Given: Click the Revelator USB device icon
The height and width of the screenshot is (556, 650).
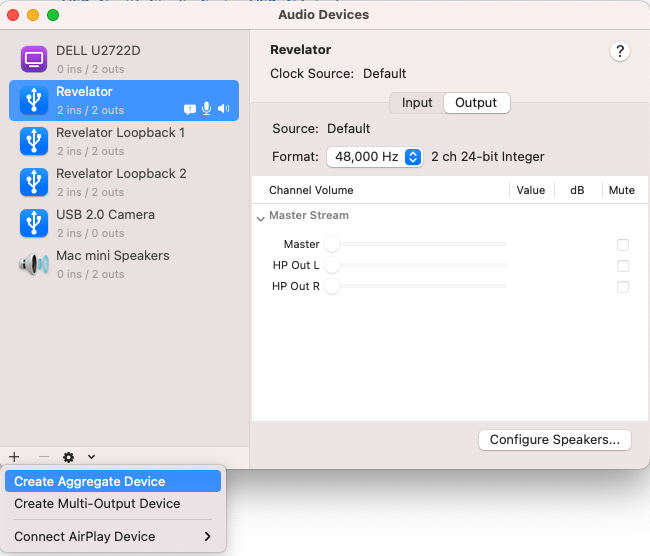Looking at the screenshot, I should (x=34, y=100).
